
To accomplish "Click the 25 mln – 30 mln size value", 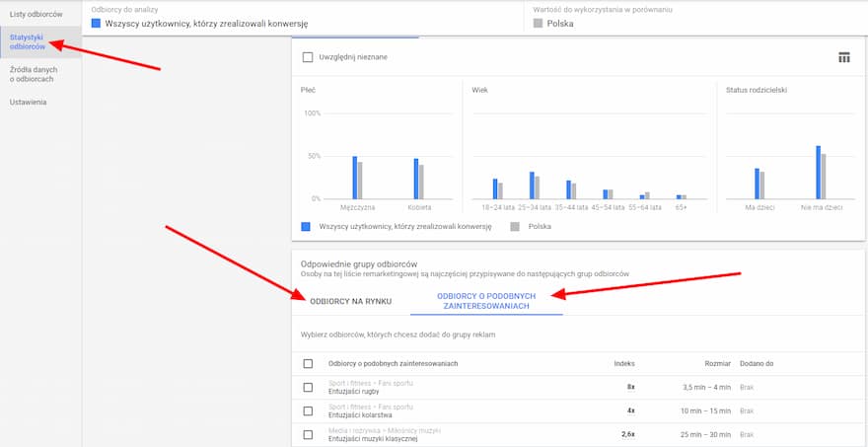I will click(x=706, y=435).
